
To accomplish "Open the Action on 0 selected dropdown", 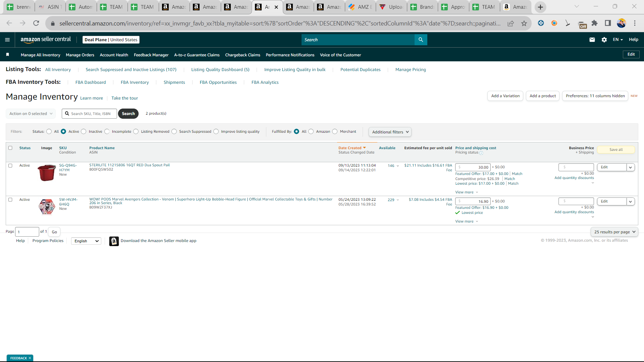I will (31, 114).
